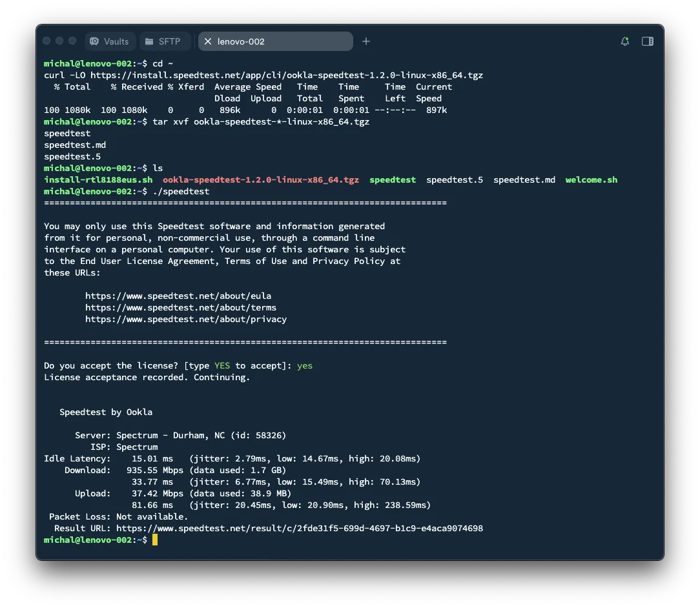700x608 pixels.
Task: Select the welcome.sh file name
Action: (x=591, y=179)
